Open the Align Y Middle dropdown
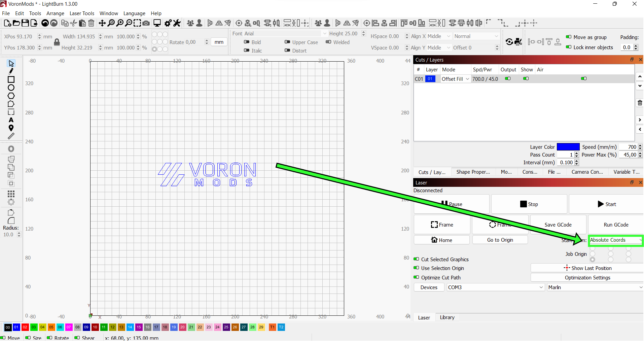 tap(439, 47)
